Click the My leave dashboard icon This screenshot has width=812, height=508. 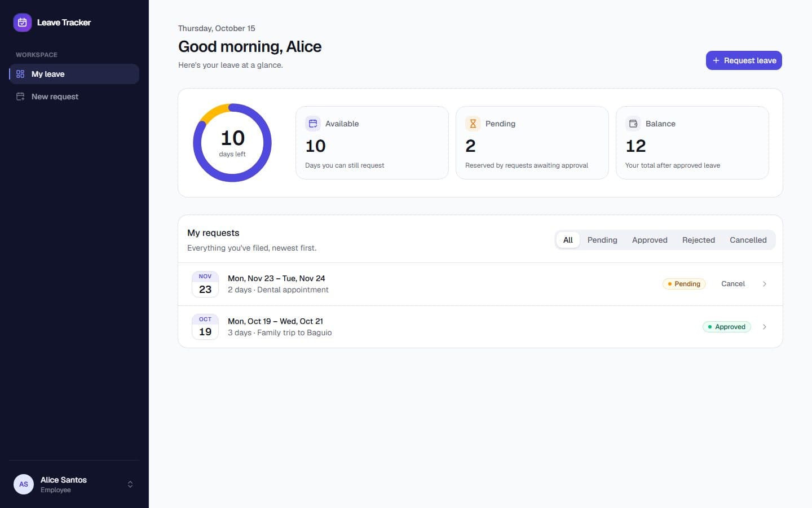pos(20,74)
